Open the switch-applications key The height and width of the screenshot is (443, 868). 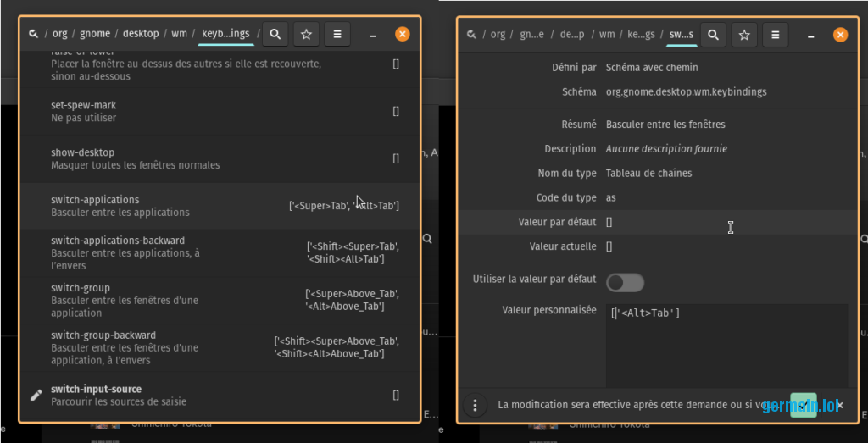[x=220, y=206]
